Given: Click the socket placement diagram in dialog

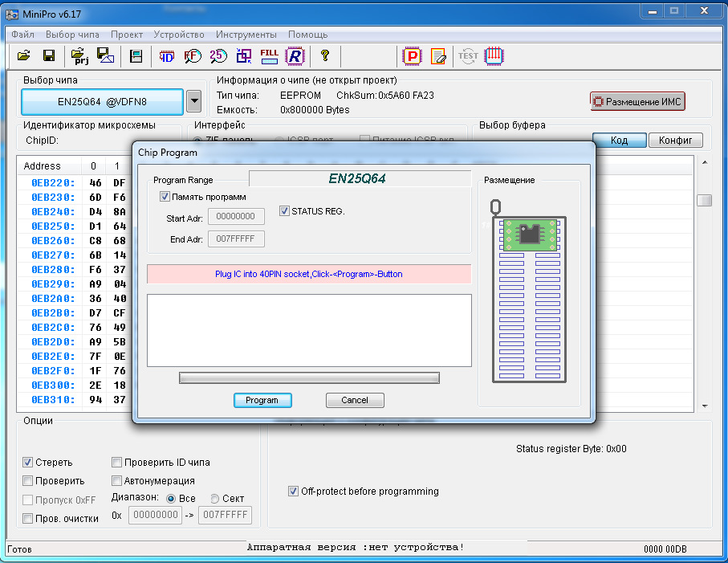Looking at the screenshot, I should pos(529,291).
